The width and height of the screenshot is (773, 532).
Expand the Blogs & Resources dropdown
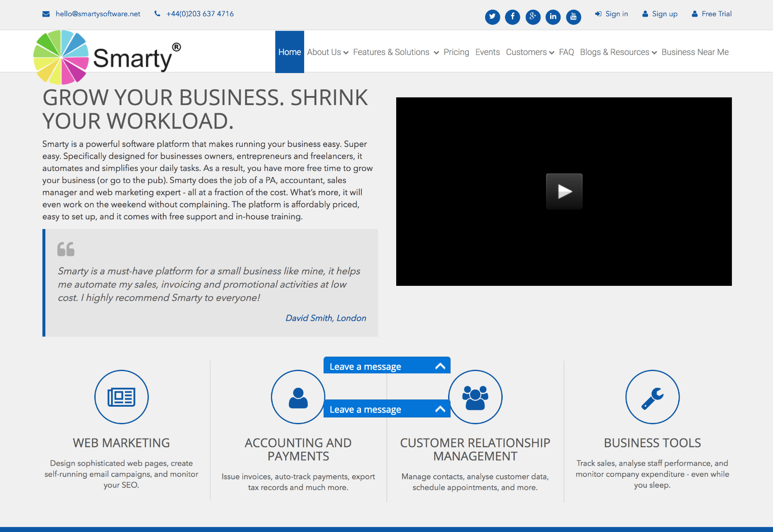click(x=618, y=52)
